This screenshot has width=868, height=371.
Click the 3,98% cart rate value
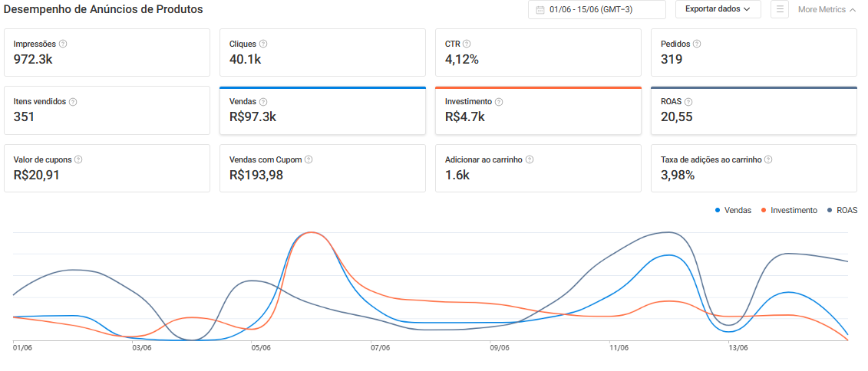pyautogui.click(x=678, y=175)
